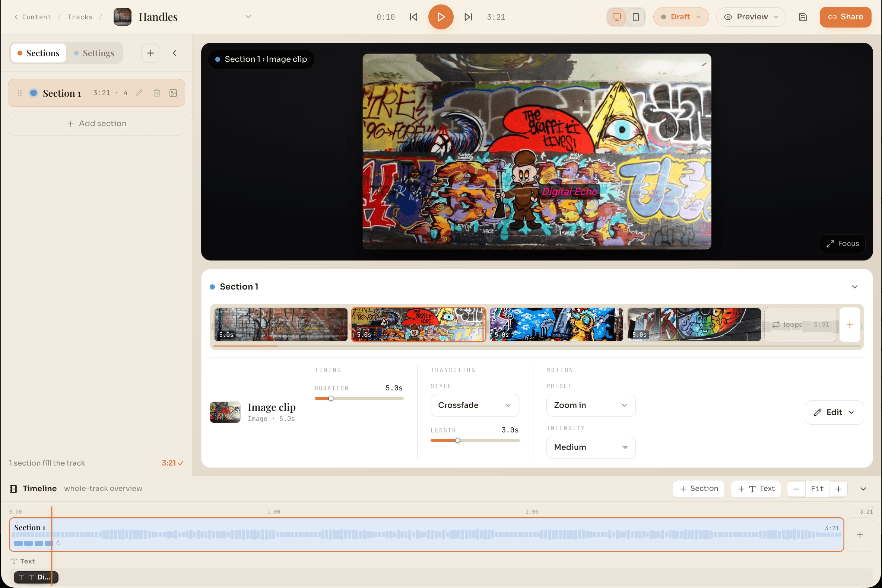Screen dimensions: 882x588
Task: Skip to previous with the back control
Action: click(x=413, y=17)
